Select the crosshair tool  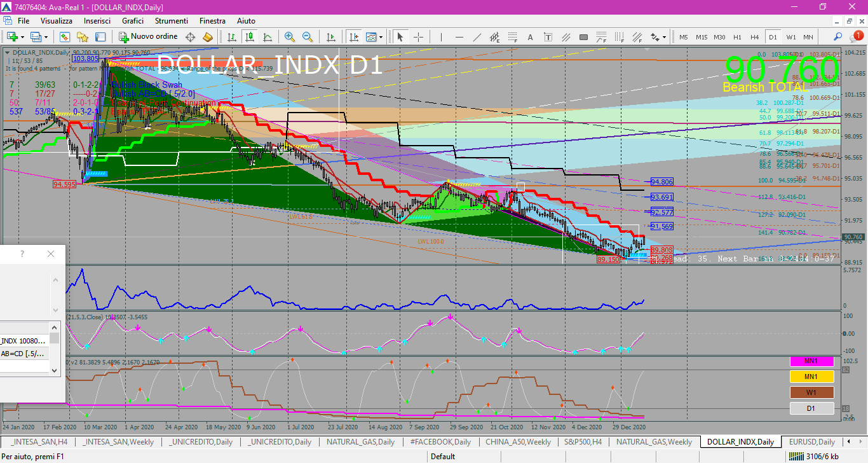(x=418, y=37)
